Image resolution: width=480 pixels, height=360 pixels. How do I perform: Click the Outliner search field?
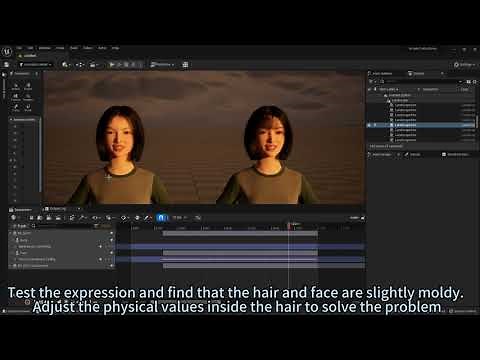tap(422, 81)
